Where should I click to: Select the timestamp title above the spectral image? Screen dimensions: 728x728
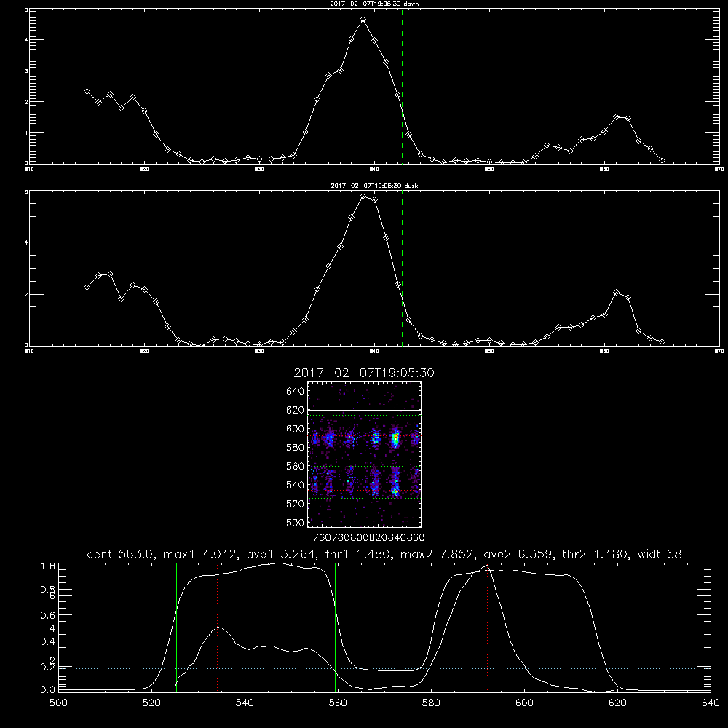pyautogui.click(x=364, y=373)
